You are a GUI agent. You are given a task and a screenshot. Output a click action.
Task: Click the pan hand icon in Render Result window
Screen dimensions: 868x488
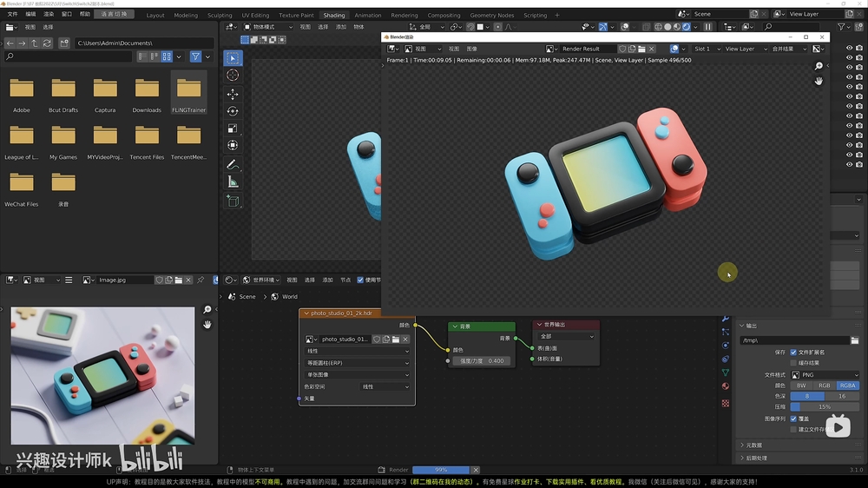[819, 81]
